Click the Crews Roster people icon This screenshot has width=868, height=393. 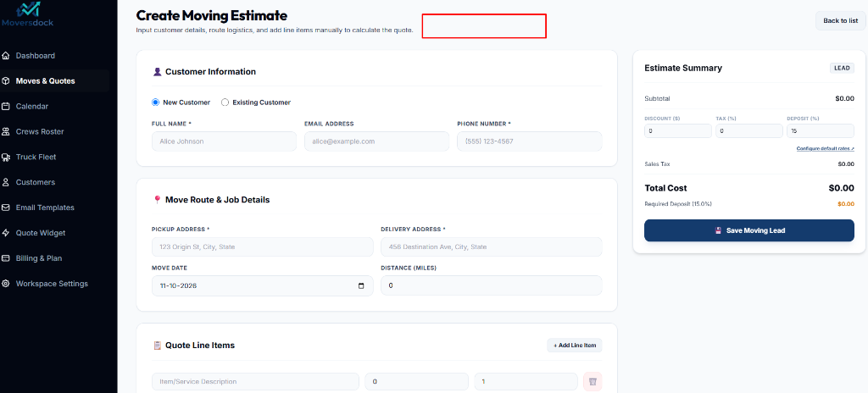click(6, 132)
